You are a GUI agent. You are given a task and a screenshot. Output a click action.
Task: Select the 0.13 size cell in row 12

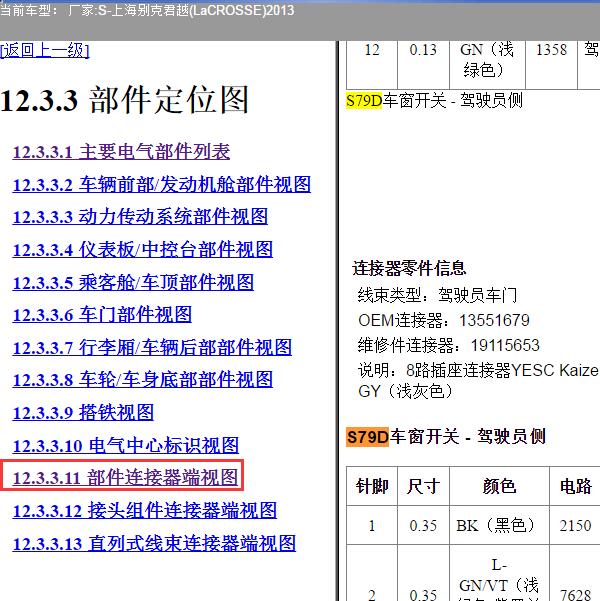click(x=423, y=64)
